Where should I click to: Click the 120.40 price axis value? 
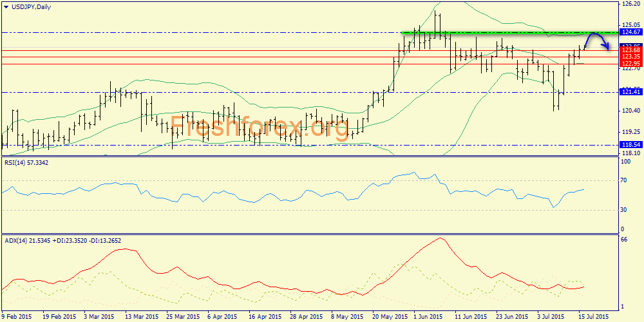pos(632,111)
